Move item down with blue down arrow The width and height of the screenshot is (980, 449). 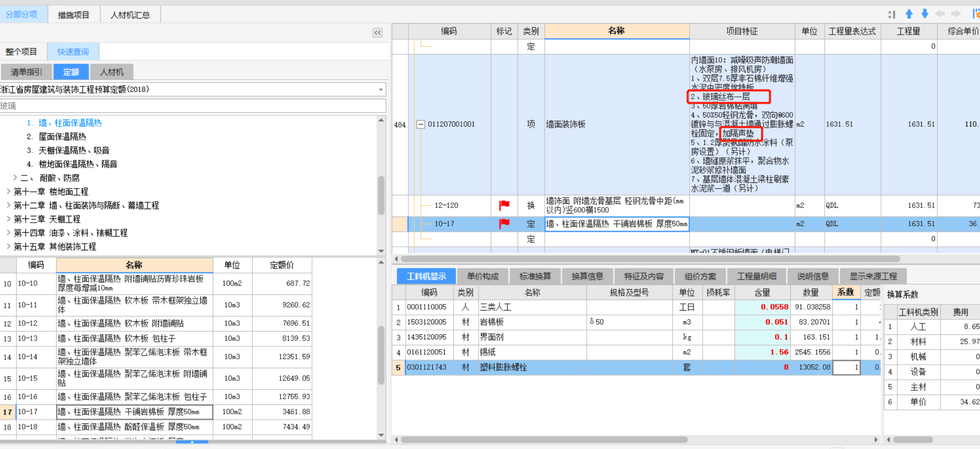coord(925,14)
